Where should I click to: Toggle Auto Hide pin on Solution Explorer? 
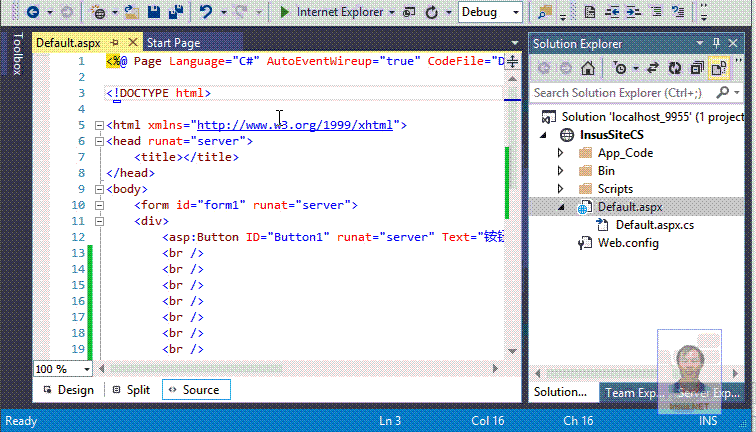(717, 44)
